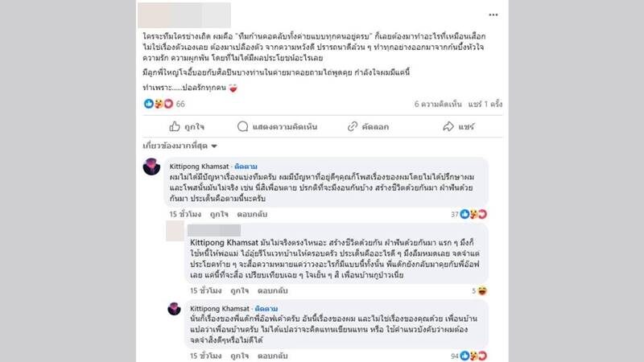This screenshot has height=362, width=644.
Task: Click ตอบกลับ under the first comment
Action: [252, 214]
